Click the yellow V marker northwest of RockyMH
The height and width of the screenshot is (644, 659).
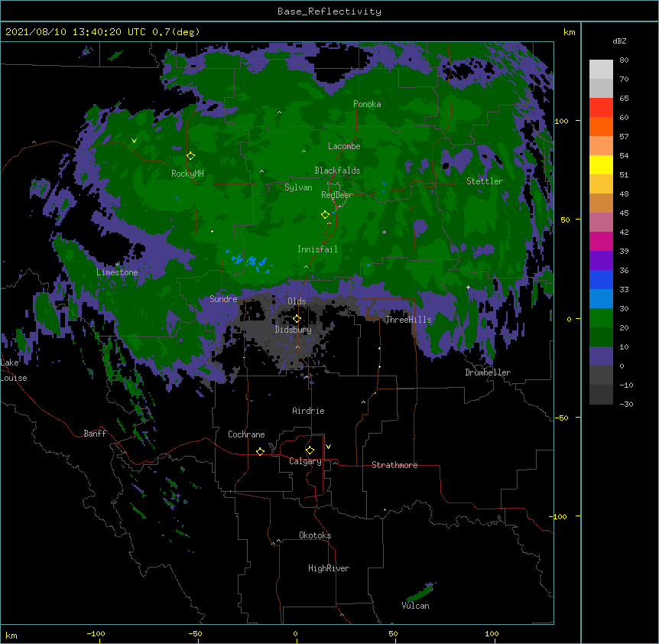[134, 141]
